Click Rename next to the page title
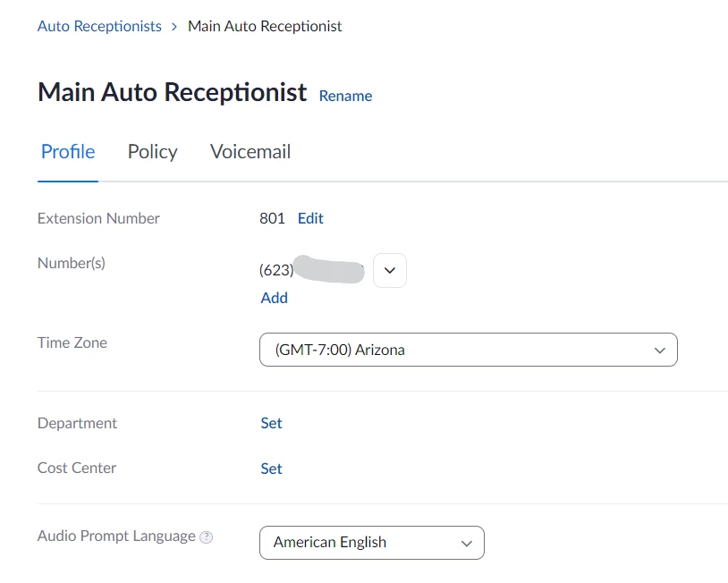This screenshot has height=583, width=728. [345, 96]
